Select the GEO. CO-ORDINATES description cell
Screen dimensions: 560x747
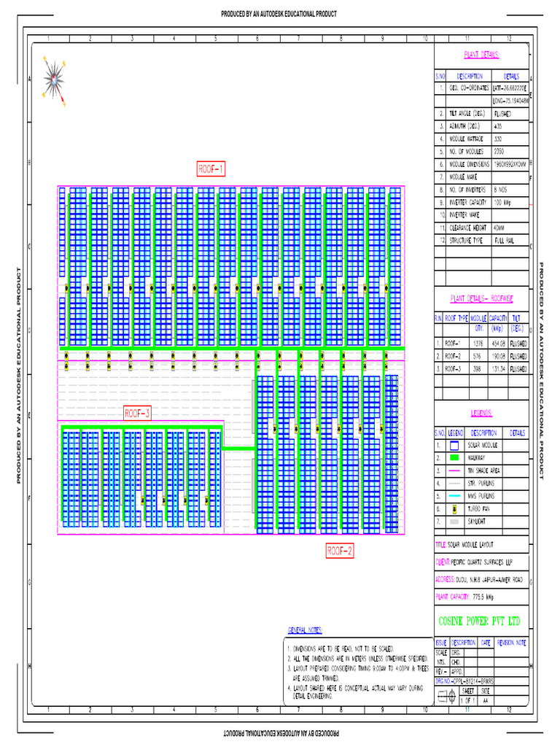pos(469,88)
